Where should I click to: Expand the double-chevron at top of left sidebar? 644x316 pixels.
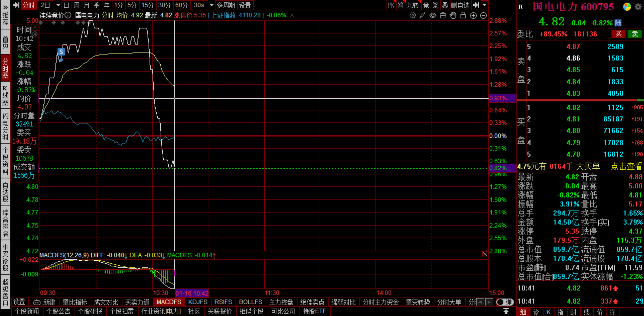[x=5, y=7]
